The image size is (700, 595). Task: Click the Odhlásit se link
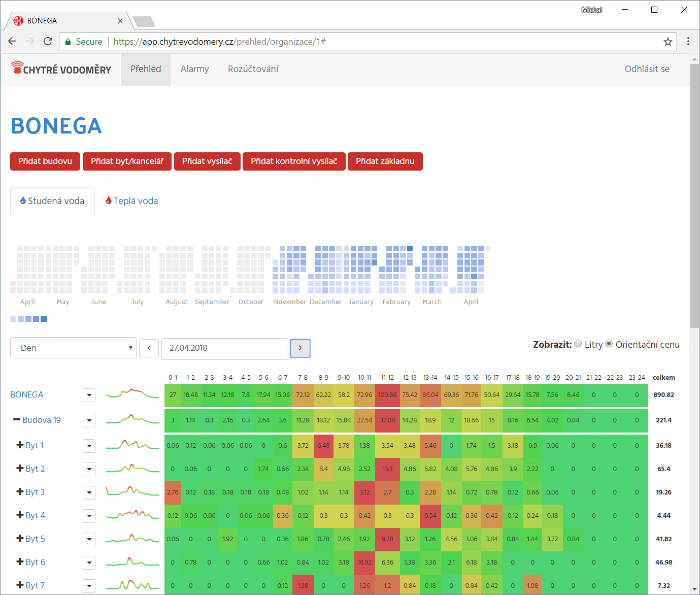647,69
